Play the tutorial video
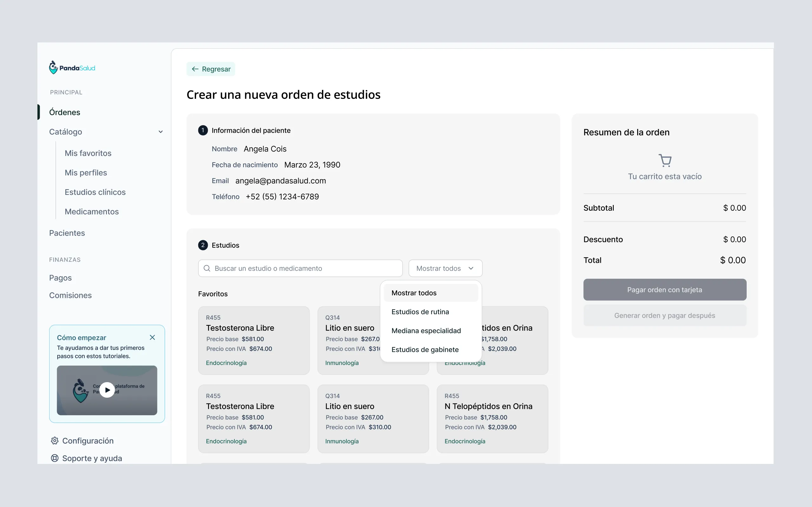This screenshot has height=507, width=812. (107, 390)
